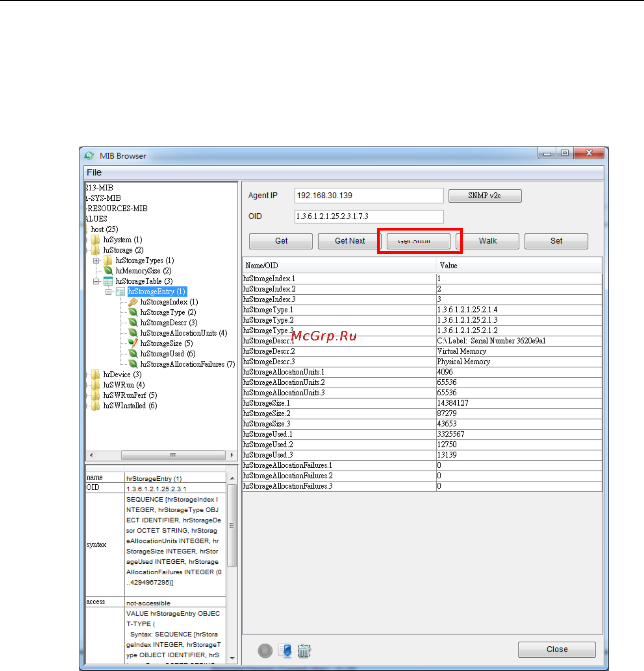Click the hrSWRunPerf folder icon

96,395
